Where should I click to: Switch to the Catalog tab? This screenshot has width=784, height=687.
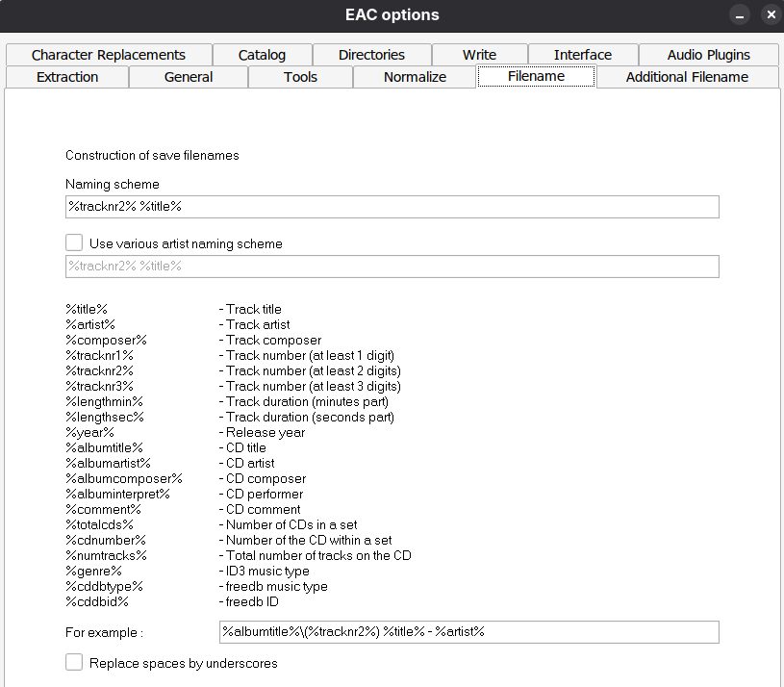(x=262, y=55)
